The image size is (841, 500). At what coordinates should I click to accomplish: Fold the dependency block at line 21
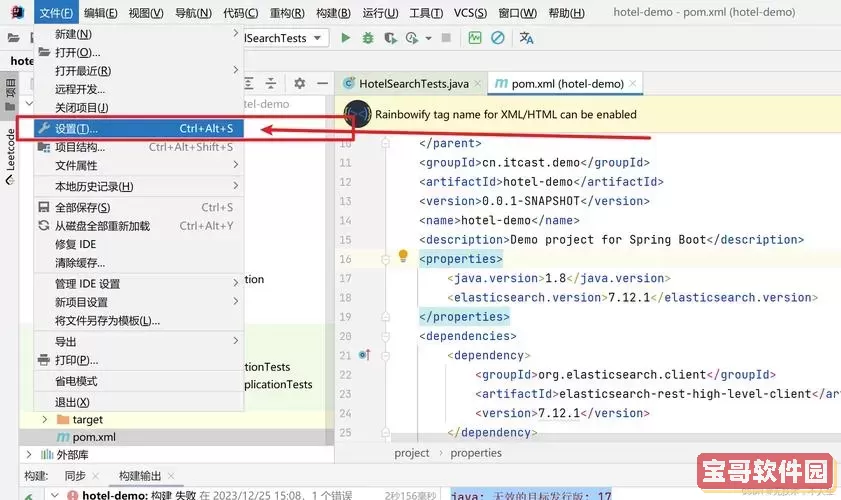pos(385,356)
